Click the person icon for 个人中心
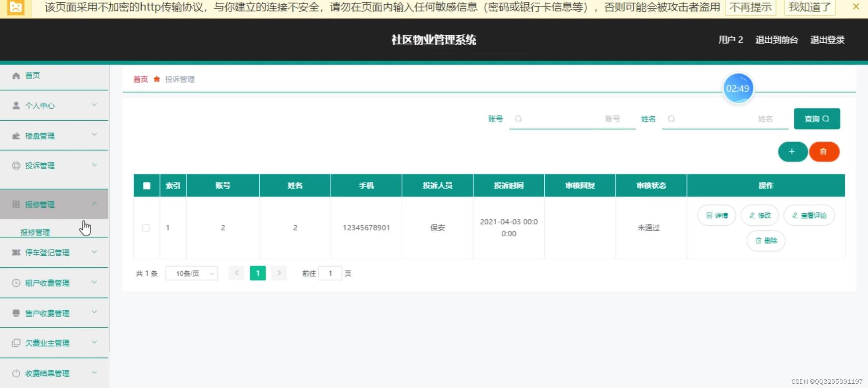This screenshot has width=868, height=388. coord(16,106)
